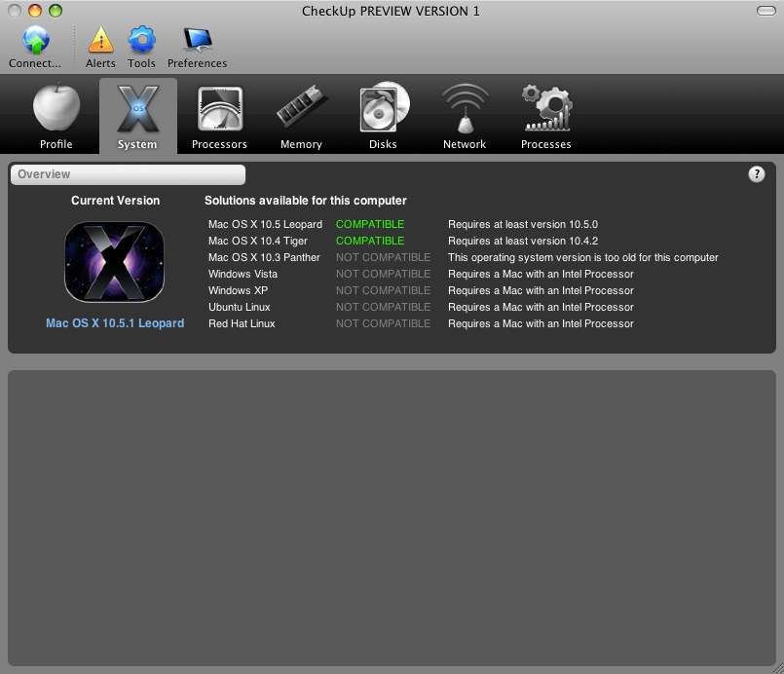Viewport: 784px width, 674px height.
Task: Open help with the question mark button
Action: coord(757,174)
